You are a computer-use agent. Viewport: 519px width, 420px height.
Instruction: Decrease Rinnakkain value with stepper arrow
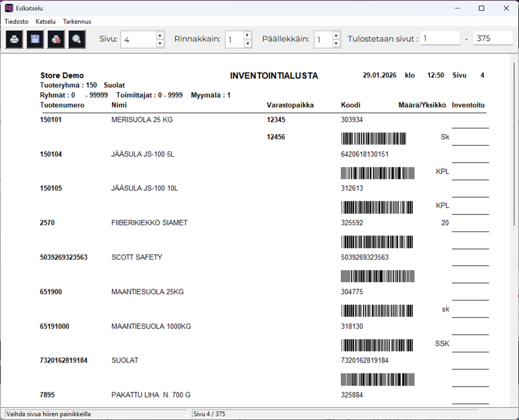[248, 43]
